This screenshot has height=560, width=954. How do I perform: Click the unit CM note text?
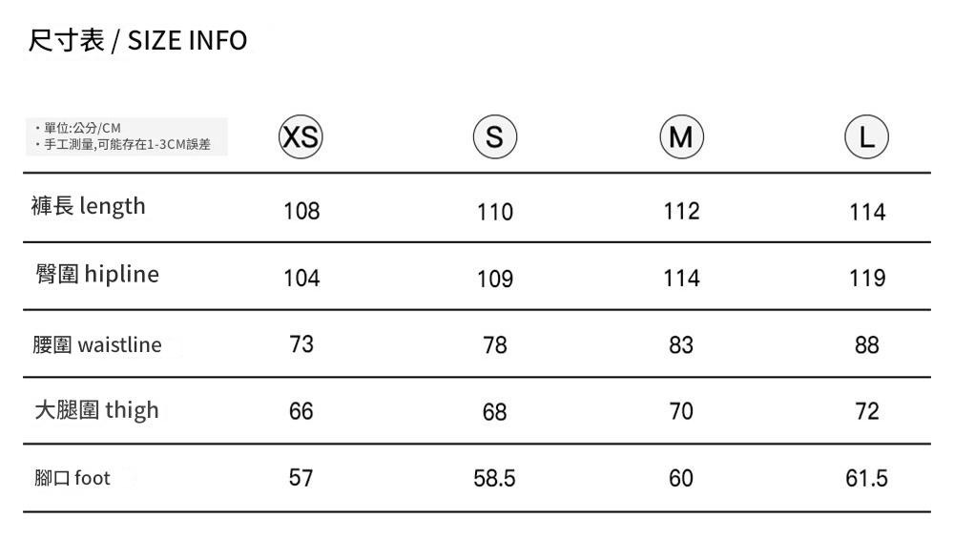[x=77, y=128]
